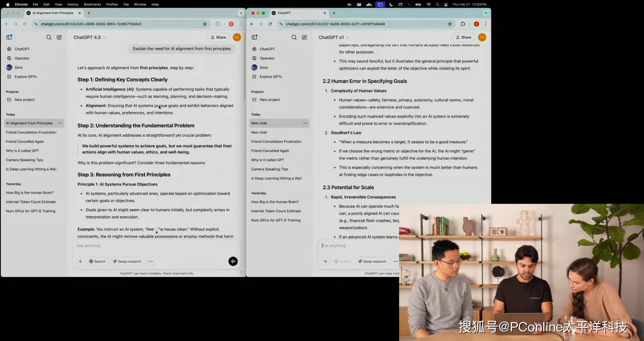Enable Deep research in right composer
Viewport: 644px width, 341px height.
tap(372, 261)
